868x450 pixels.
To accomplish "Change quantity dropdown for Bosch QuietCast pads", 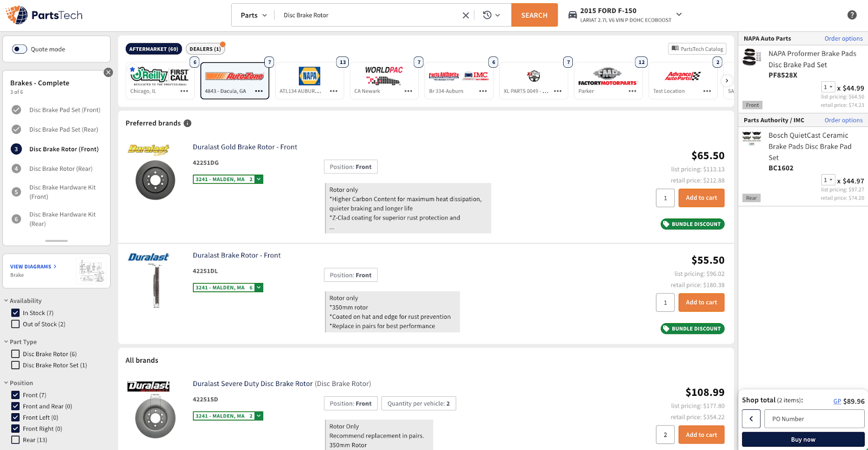I will tap(828, 180).
